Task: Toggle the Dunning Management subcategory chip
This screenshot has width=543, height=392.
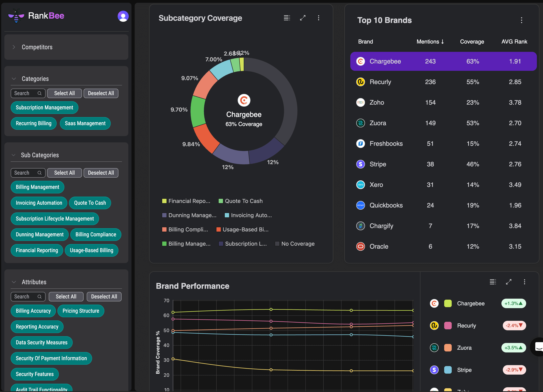Action: [39, 234]
